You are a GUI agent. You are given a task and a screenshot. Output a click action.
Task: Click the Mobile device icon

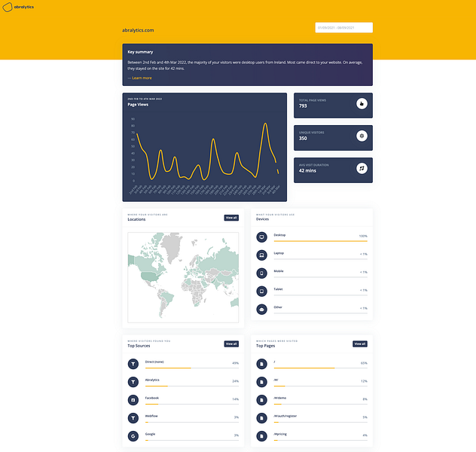coord(261,273)
